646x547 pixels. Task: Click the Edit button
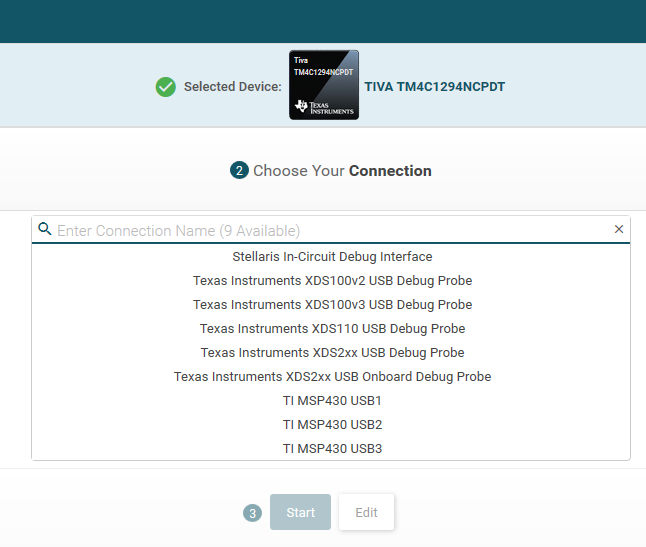pyautogui.click(x=366, y=512)
